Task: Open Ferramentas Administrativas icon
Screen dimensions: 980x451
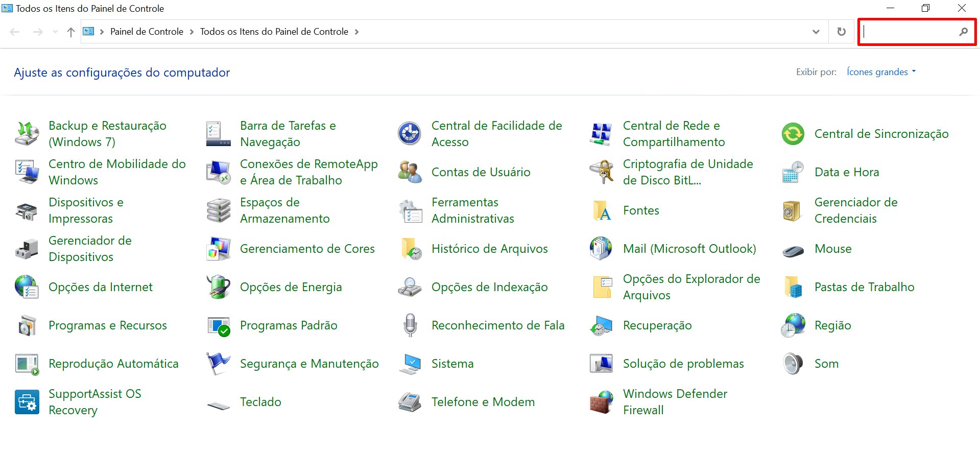Action: 410,210
